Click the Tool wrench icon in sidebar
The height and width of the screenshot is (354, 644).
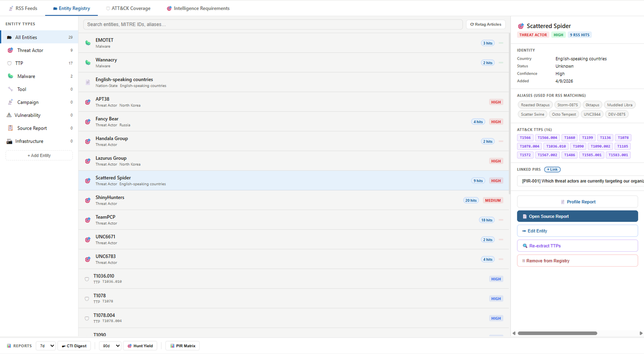10,89
